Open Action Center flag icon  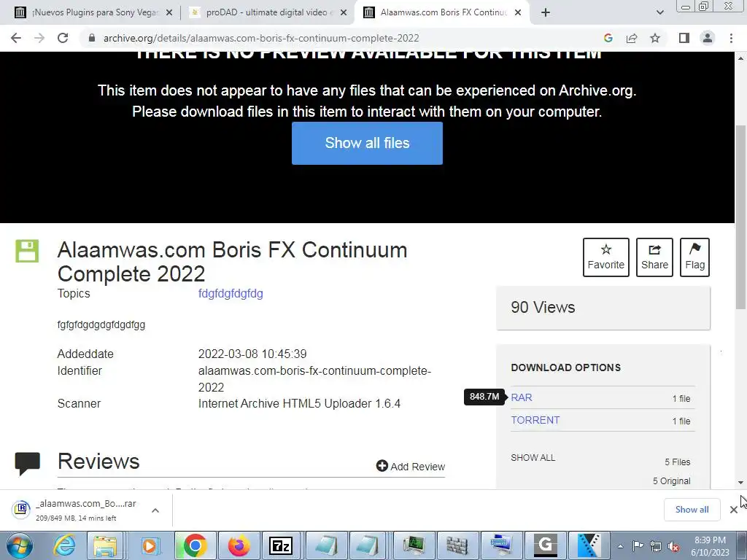[638, 547]
